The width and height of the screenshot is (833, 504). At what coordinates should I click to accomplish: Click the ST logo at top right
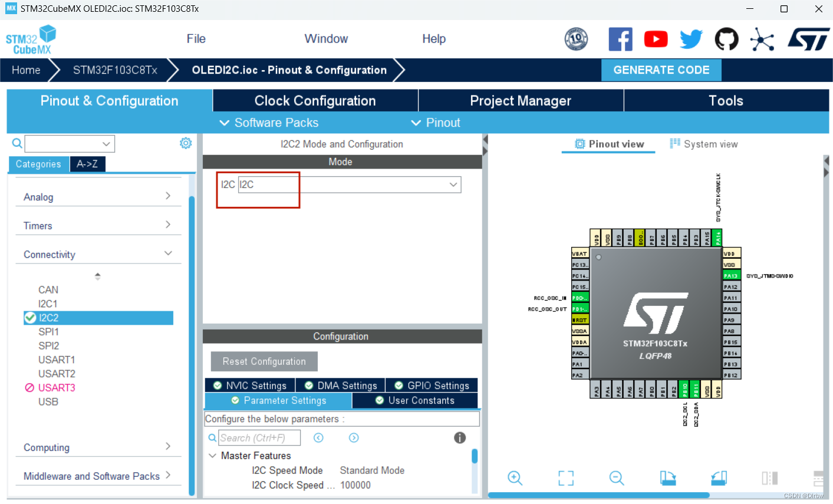coord(808,39)
